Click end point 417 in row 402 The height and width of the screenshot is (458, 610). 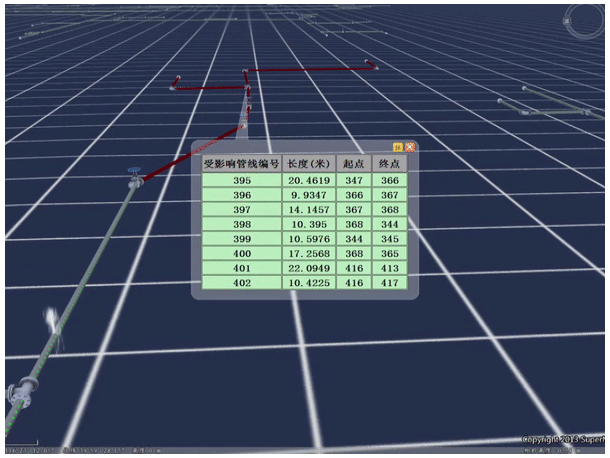point(389,283)
